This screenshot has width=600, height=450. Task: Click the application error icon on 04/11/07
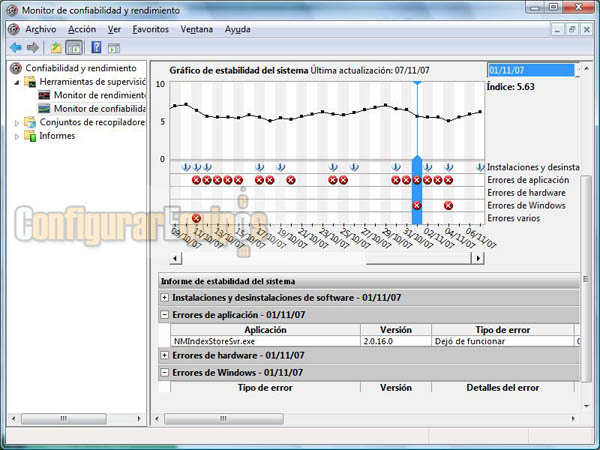tap(448, 180)
